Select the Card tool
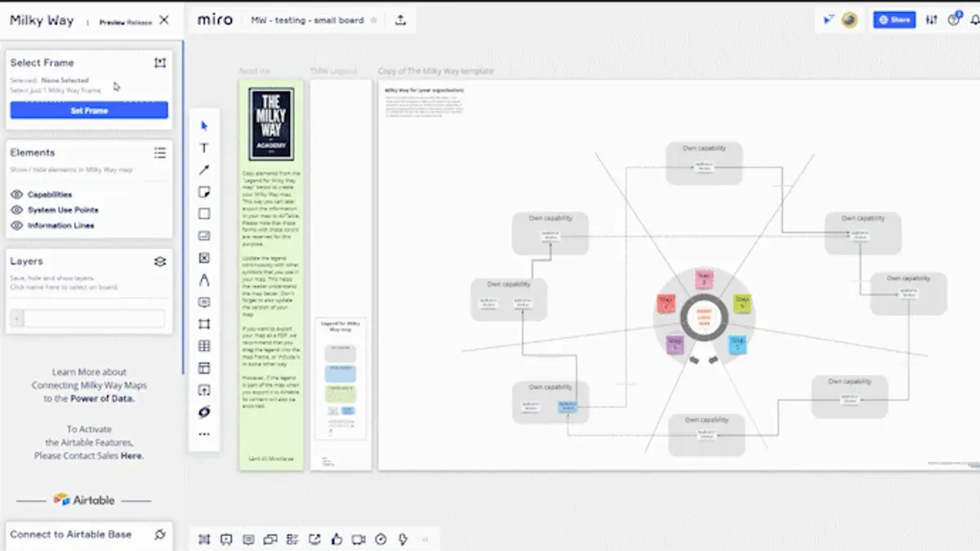The image size is (980, 551). pyautogui.click(x=204, y=236)
